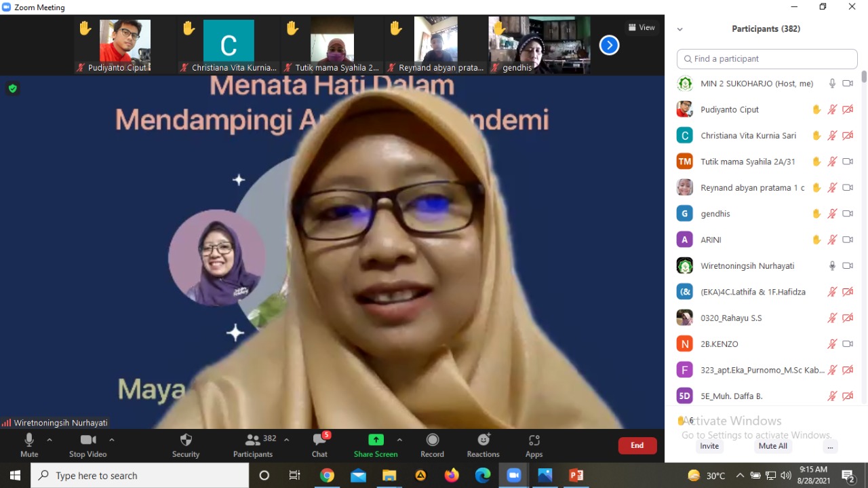Screen dimensions: 868x488
Task: Click the taskbar search box
Action: tap(140, 475)
